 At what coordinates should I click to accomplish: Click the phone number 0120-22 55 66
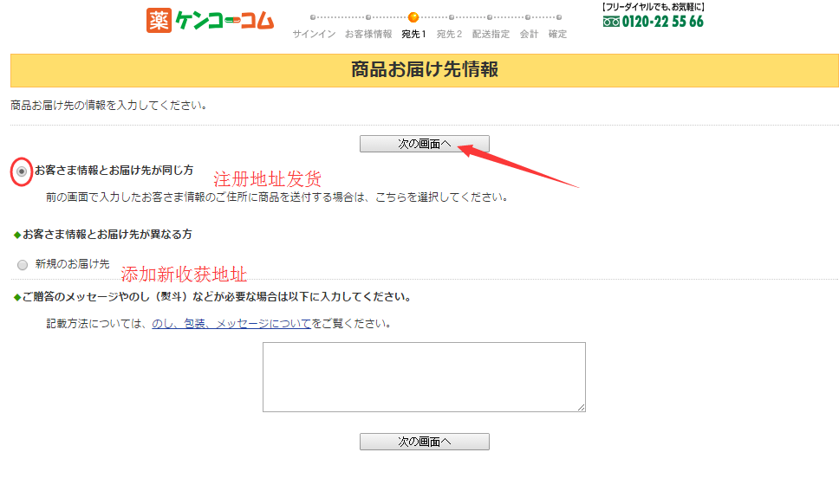[662, 22]
